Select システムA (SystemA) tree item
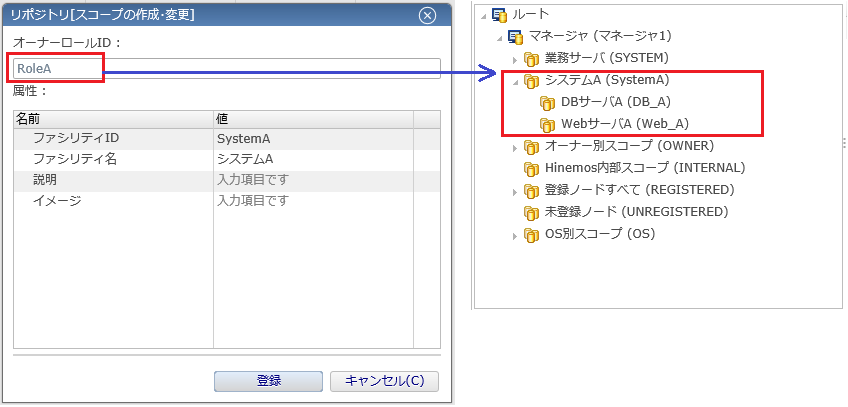Viewport: 848px width, 407px height. tap(607, 81)
